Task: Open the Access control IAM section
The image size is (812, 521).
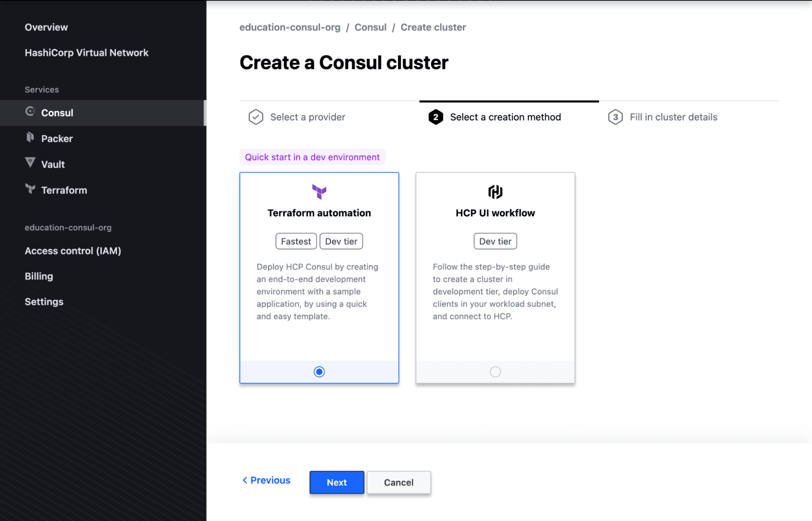Action: (x=73, y=250)
